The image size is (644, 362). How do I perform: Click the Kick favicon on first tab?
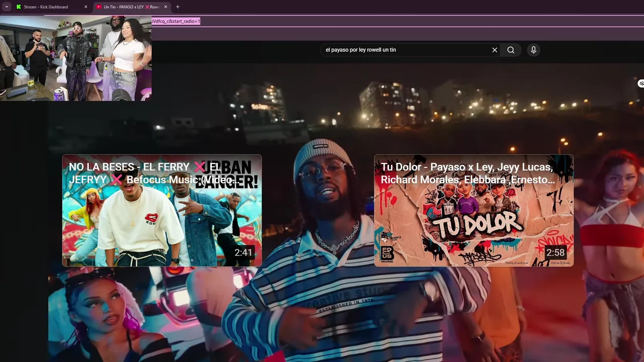pos(19,7)
